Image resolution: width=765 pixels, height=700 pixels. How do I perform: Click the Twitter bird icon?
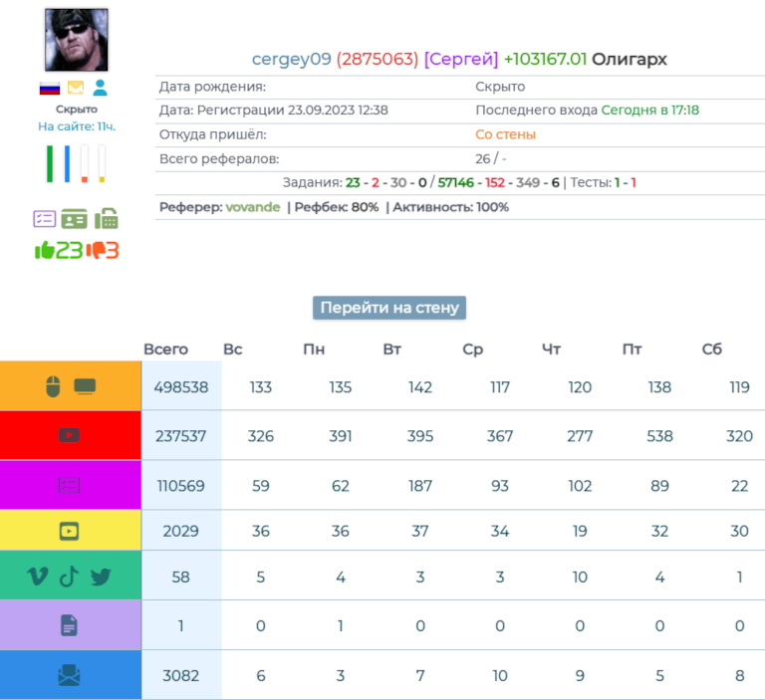click(x=101, y=576)
